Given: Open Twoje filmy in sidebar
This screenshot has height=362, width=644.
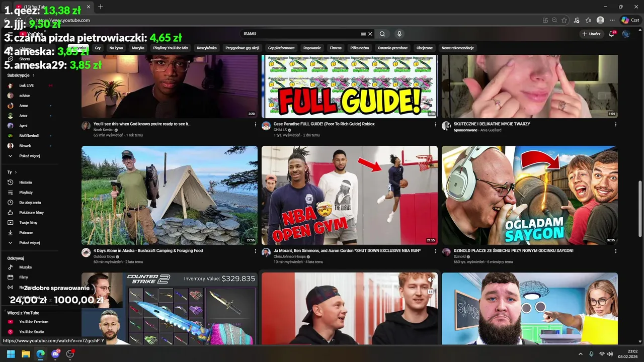Looking at the screenshot, I should point(28,223).
